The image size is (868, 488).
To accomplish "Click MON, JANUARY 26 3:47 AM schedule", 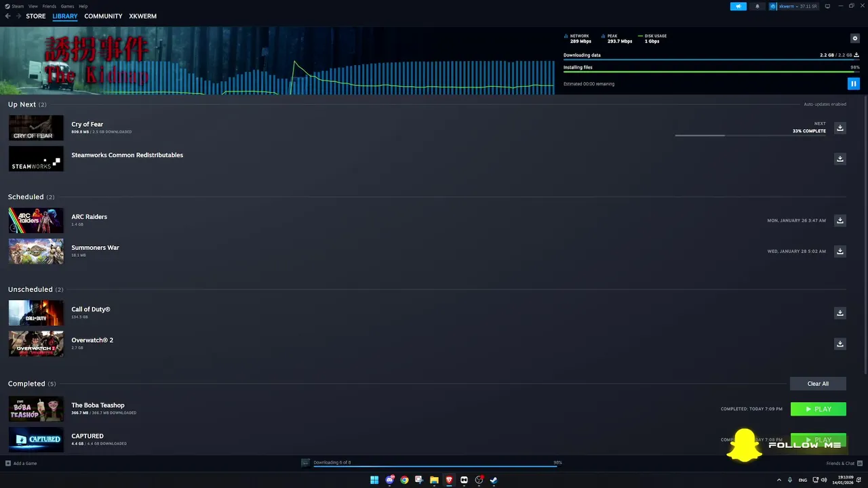I will point(797,220).
